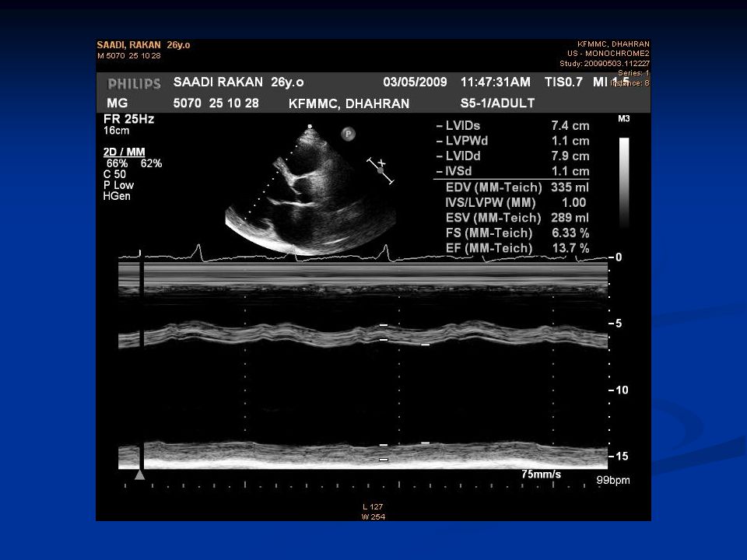This screenshot has width=747, height=560.
Task: Click the PHILIPS logo in header
Action: coord(135,84)
